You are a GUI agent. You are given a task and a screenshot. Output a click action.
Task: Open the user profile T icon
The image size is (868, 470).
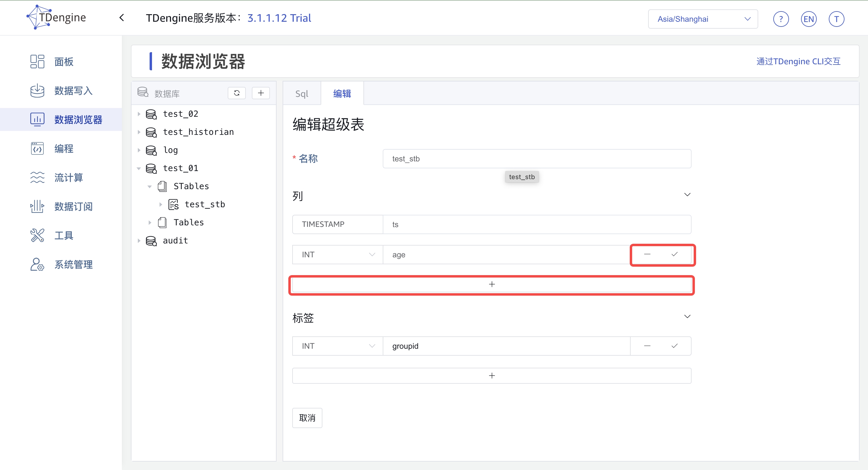pyautogui.click(x=836, y=19)
